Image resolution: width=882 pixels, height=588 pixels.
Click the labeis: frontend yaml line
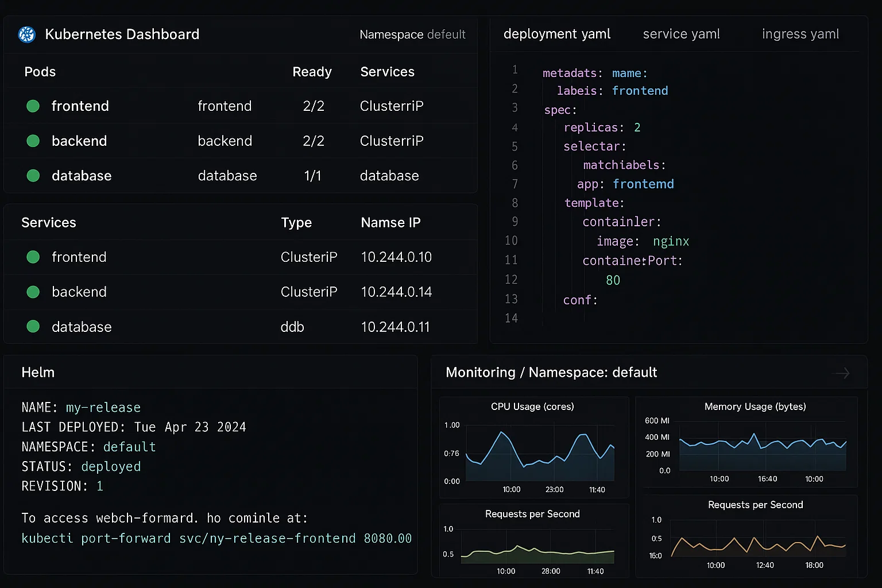coord(612,91)
